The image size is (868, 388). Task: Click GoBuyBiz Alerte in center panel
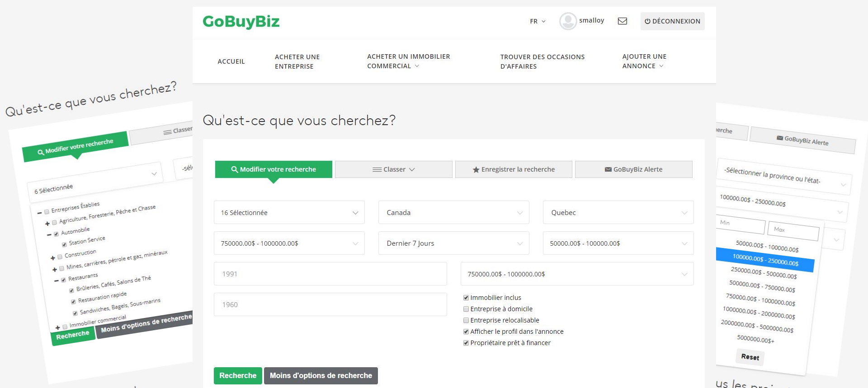[x=633, y=169]
